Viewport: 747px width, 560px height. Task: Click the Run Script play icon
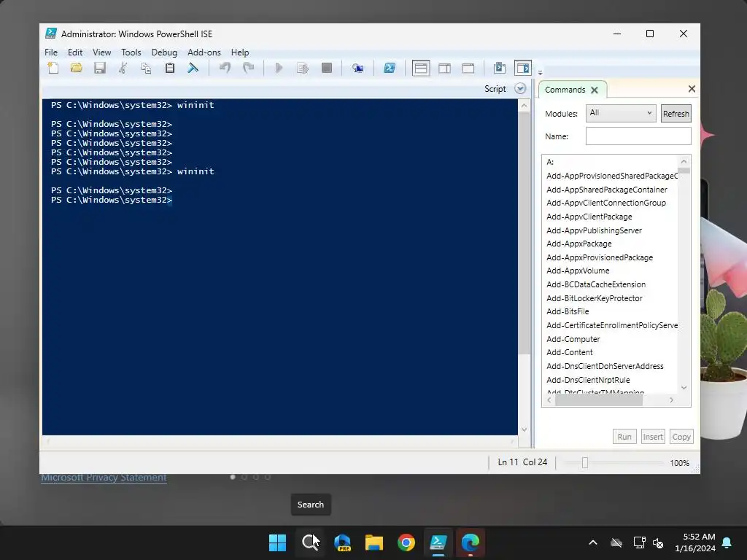tap(279, 68)
